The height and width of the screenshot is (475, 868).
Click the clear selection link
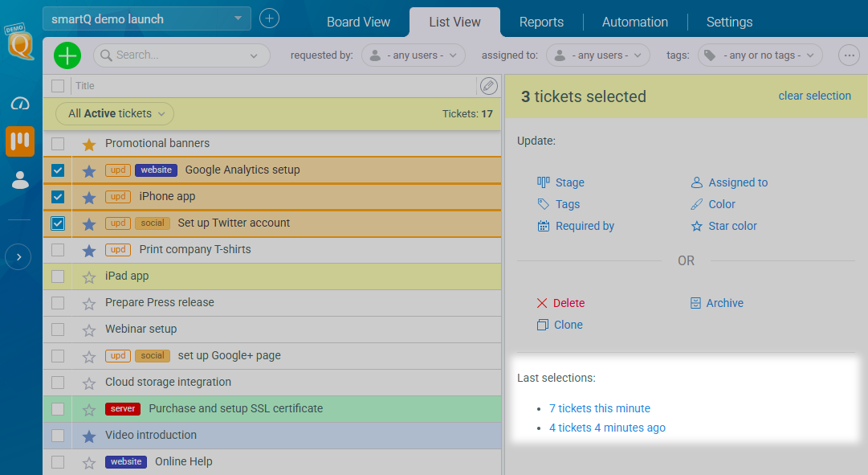(x=814, y=96)
